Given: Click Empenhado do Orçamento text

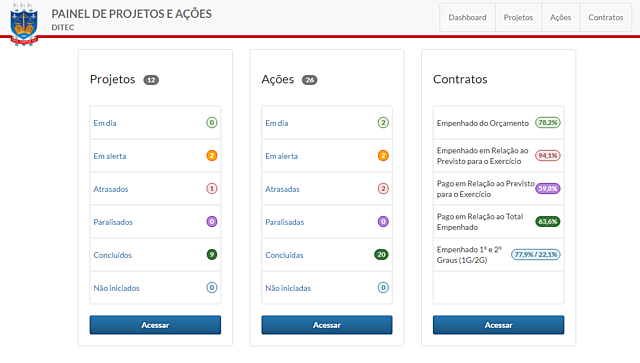Looking at the screenshot, I should coord(483,123).
